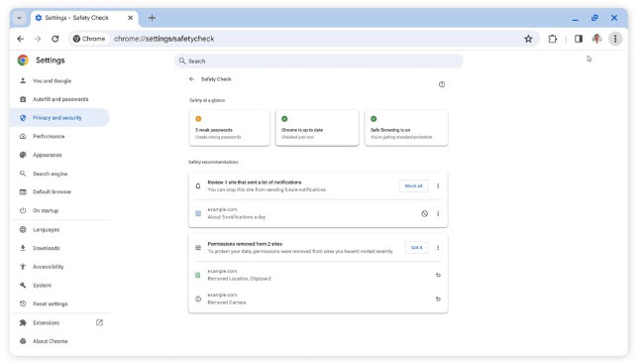
Task: Open About Chrome page
Action: click(x=59, y=341)
